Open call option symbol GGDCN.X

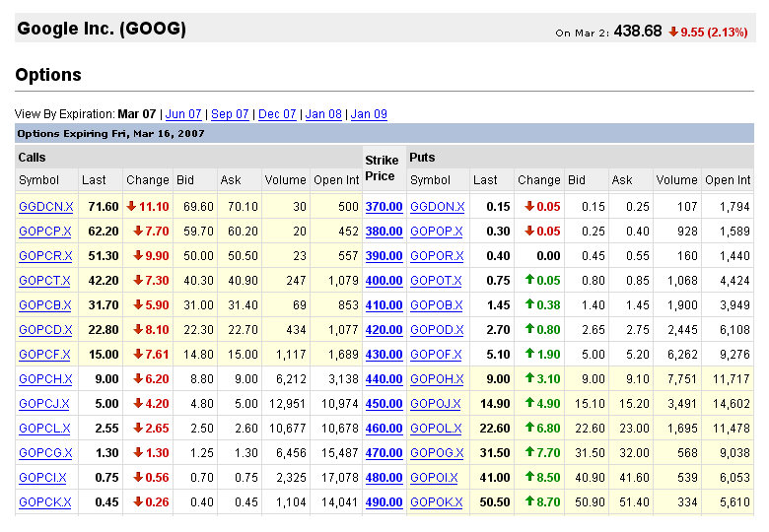click(46, 207)
